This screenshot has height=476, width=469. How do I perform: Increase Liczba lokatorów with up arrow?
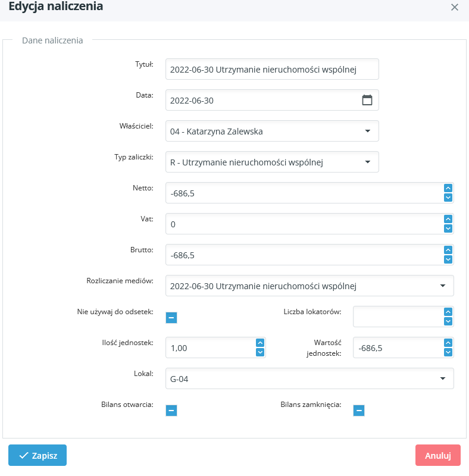448,312
